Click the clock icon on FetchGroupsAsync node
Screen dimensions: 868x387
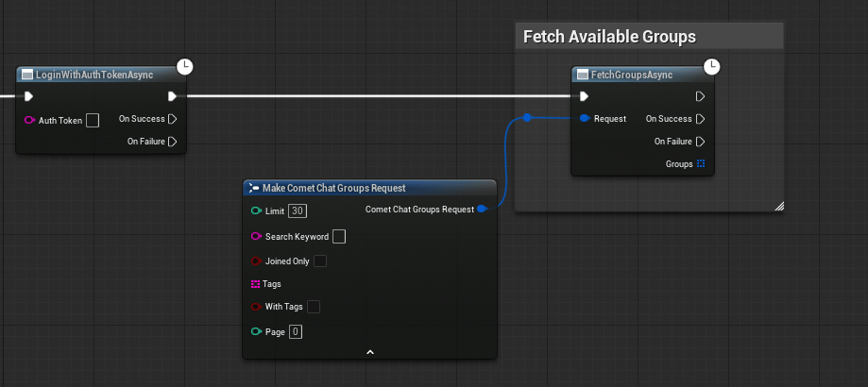pos(712,67)
